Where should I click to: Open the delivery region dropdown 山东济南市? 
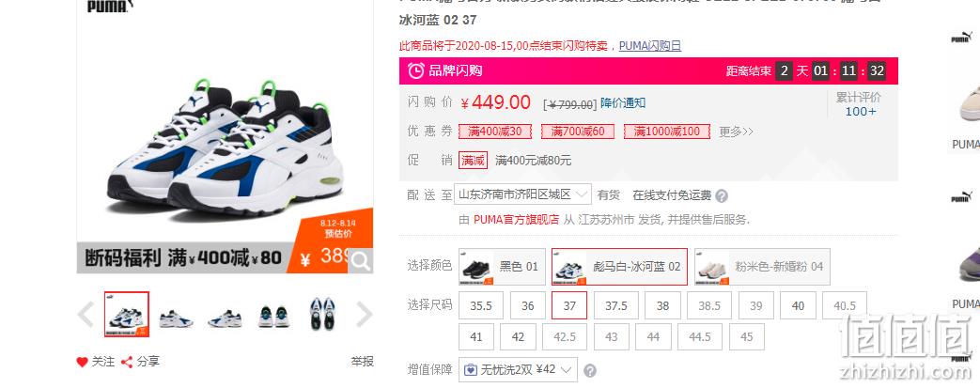522,194
